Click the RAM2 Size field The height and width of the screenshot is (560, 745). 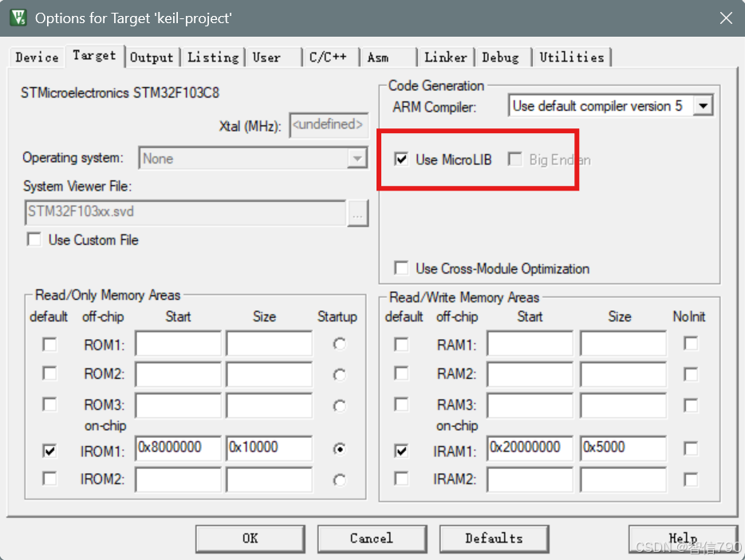coord(624,374)
